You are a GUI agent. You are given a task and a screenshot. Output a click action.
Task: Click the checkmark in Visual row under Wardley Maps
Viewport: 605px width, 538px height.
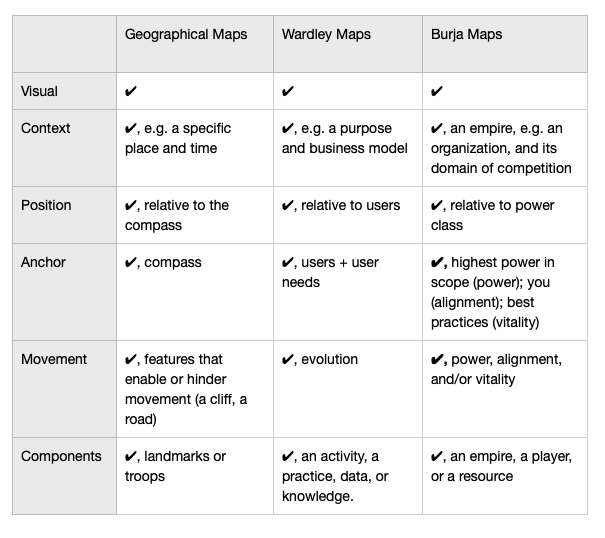pyautogui.click(x=287, y=91)
